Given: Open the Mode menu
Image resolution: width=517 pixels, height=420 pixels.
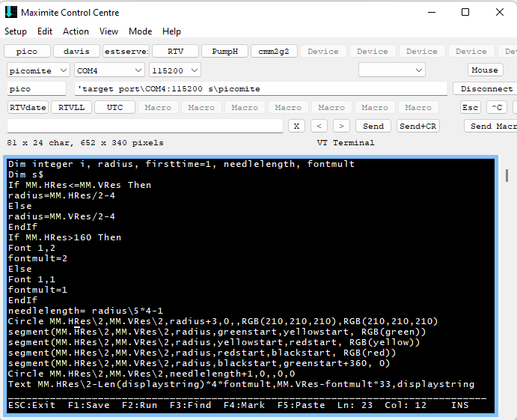Looking at the screenshot, I should click(140, 31).
